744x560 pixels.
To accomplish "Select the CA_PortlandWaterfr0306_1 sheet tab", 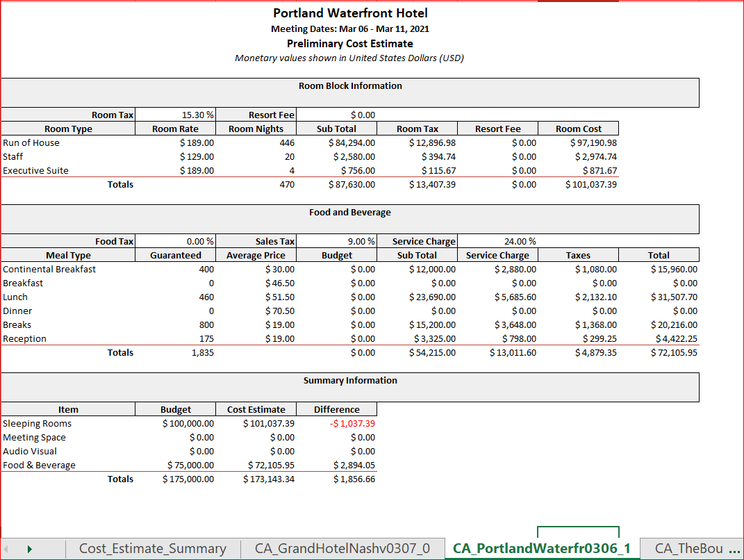I will point(541,548).
